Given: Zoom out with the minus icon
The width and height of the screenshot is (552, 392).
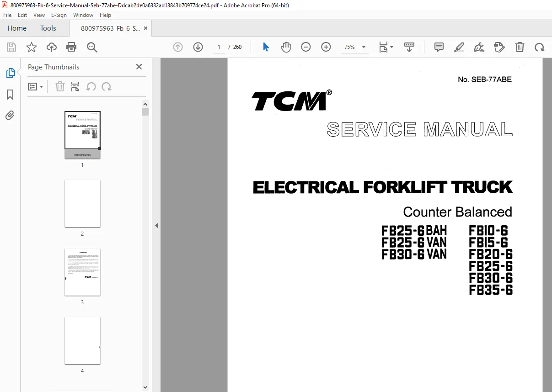Looking at the screenshot, I should pyautogui.click(x=306, y=47).
